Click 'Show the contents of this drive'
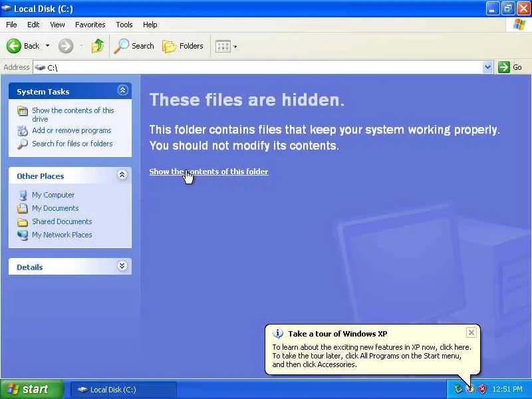Image resolution: width=532 pixels, height=399 pixels. [x=73, y=114]
